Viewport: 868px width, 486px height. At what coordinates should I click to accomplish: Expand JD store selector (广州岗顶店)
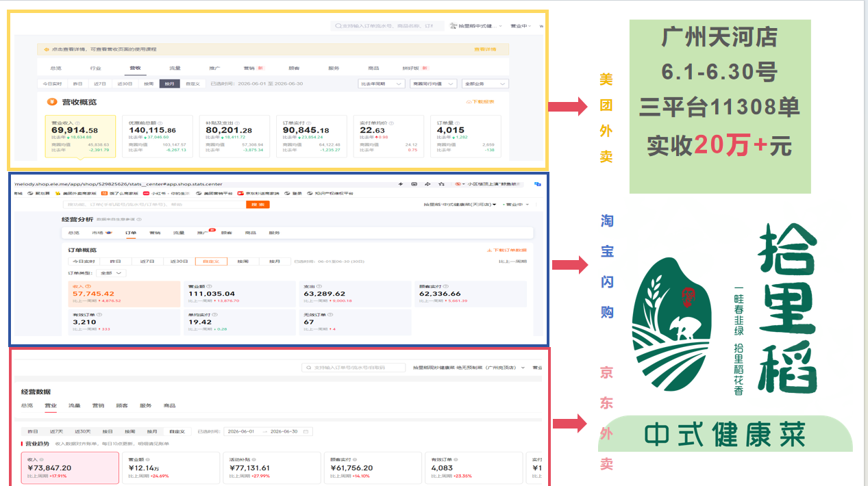[x=469, y=368]
